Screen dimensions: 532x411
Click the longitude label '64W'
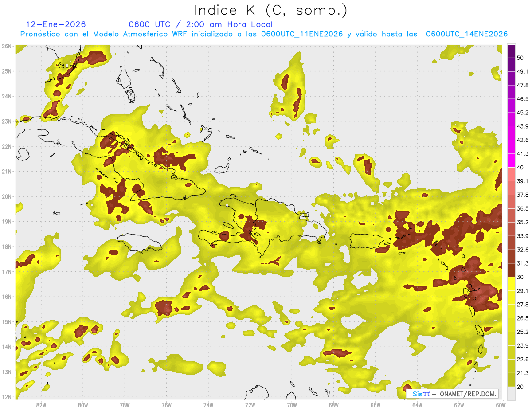[x=417, y=405]
